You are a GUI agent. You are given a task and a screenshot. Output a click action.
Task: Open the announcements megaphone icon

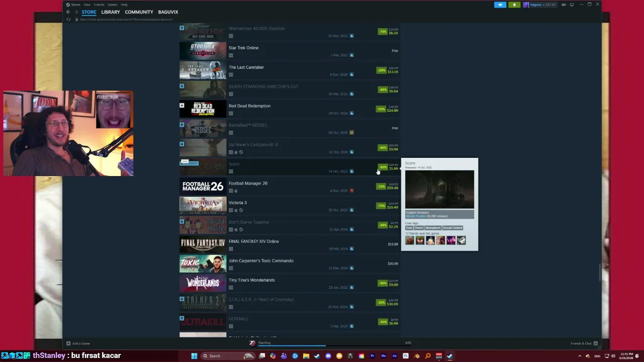pos(500,5)
